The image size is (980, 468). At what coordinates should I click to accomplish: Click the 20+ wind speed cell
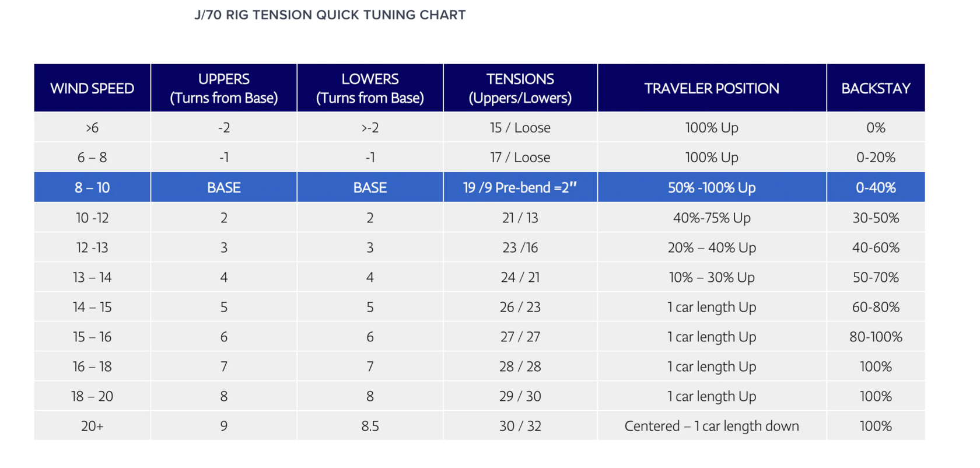point(92,426)
